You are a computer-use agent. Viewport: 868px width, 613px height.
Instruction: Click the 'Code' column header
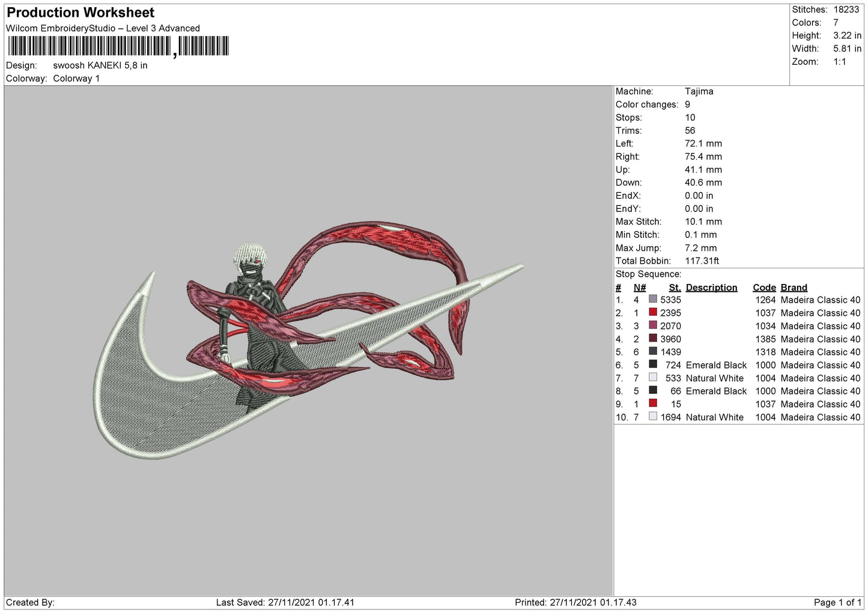tap(764, 288)
